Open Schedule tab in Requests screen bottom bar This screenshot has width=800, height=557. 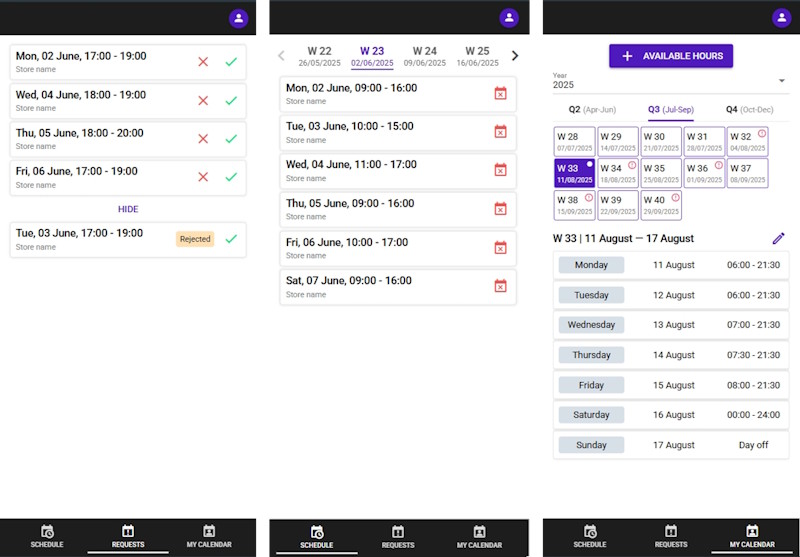click(x=46, y=537)
